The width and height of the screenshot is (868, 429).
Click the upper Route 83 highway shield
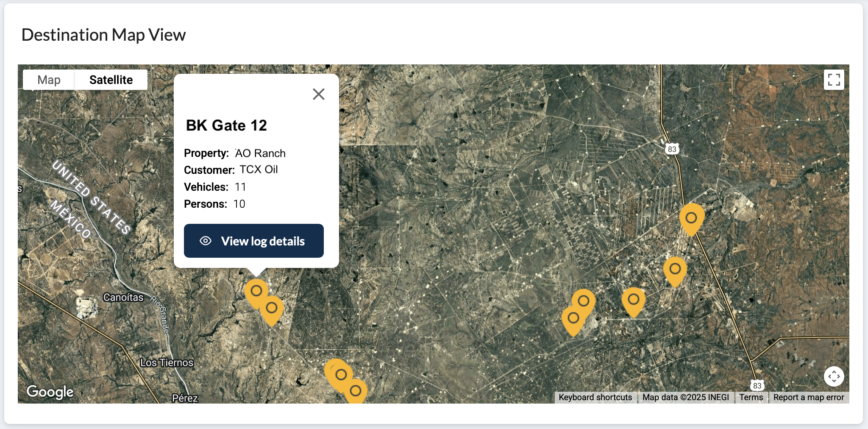[672, 149]
